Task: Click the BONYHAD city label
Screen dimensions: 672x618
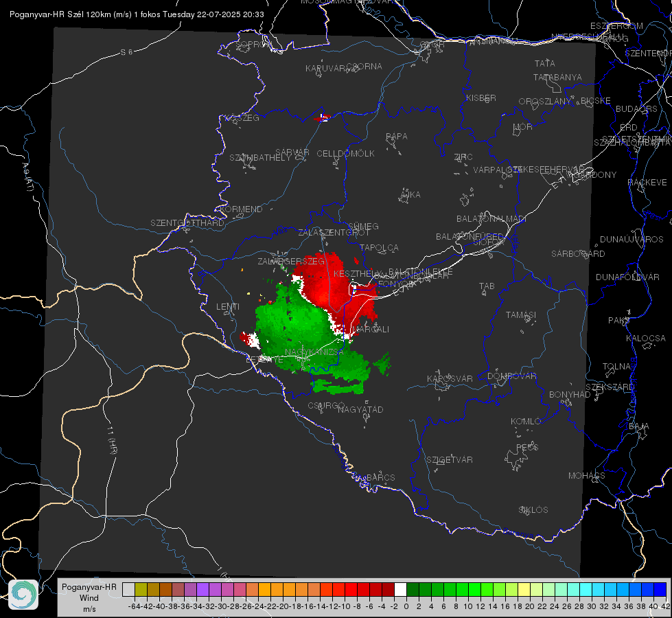Action: click(570, 395)
